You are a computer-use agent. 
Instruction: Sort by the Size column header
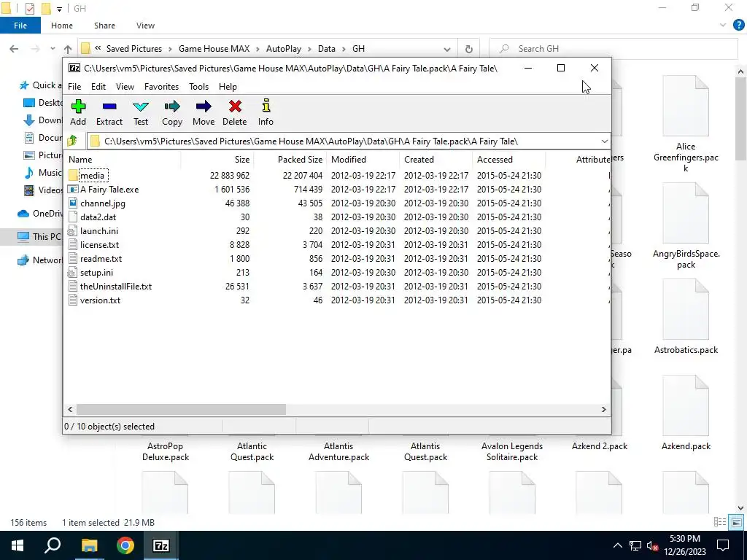[x=217, y=160]
